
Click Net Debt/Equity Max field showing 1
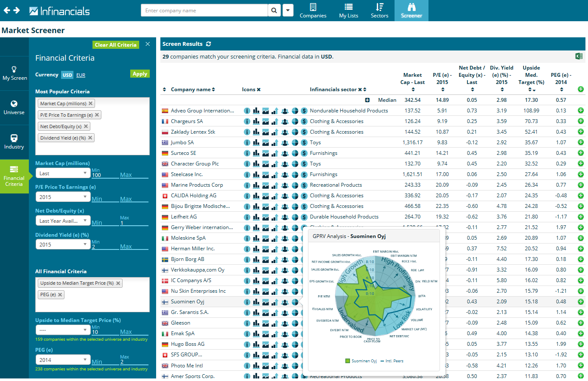(x=134, y=223)
